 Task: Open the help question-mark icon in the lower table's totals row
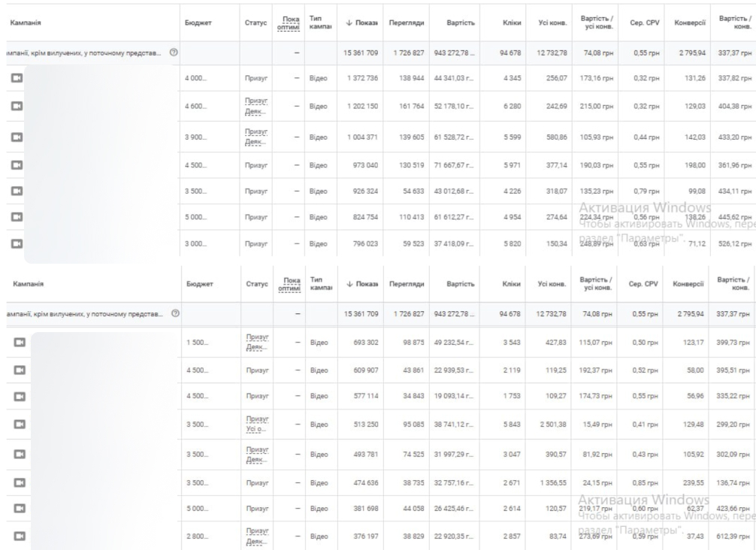176,314
